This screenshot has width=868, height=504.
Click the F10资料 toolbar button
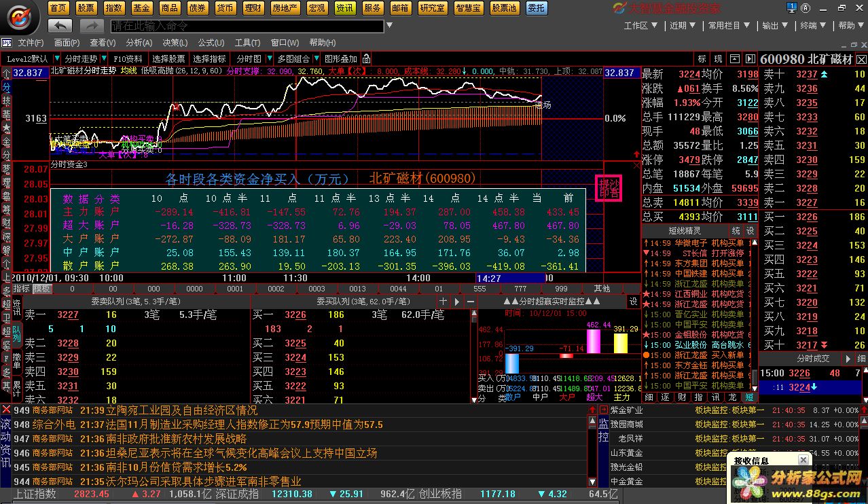pos(128,59)
